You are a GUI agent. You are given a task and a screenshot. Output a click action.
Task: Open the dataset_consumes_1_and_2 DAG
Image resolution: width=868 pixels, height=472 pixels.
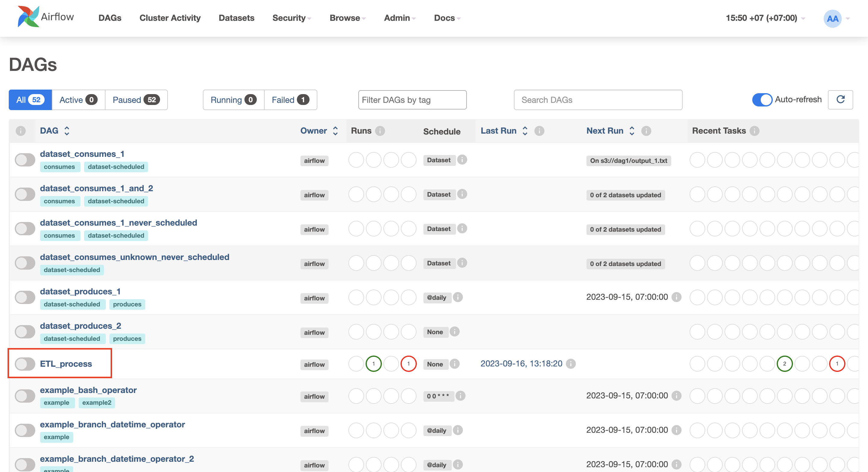click(x=96, y=188)
